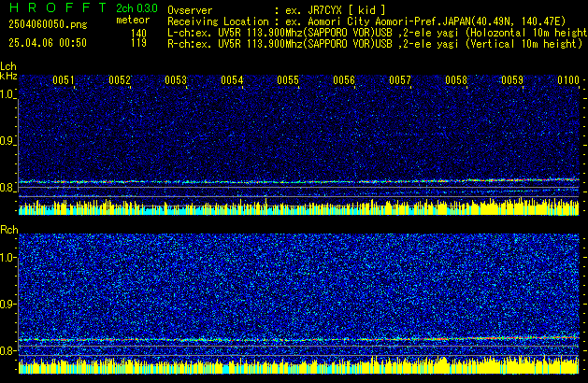Click the Lch yellow signal level bar graph
The image size is (588, 383).
tap(299, 206)
